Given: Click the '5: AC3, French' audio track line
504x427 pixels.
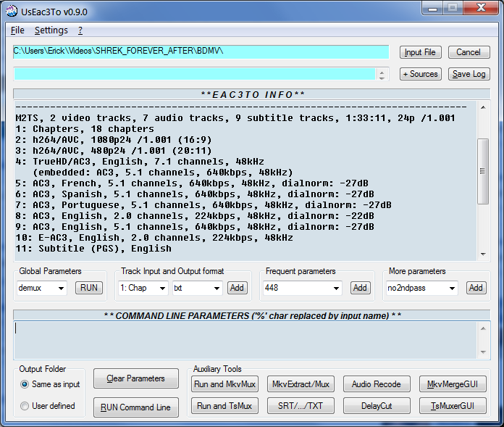Looking at the screenshot, I should pos(192,183).
